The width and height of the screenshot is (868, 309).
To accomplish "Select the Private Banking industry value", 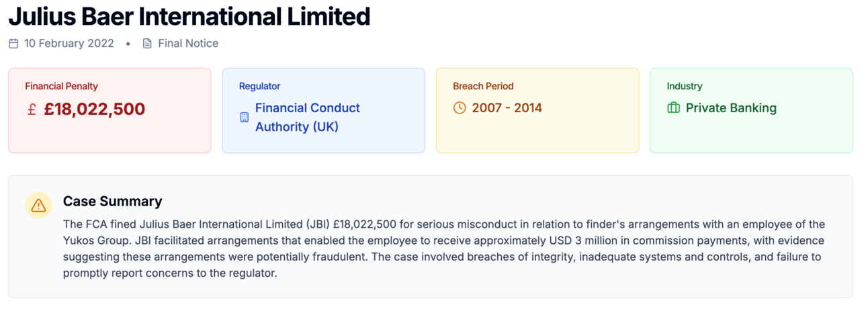I will [731, 108].
